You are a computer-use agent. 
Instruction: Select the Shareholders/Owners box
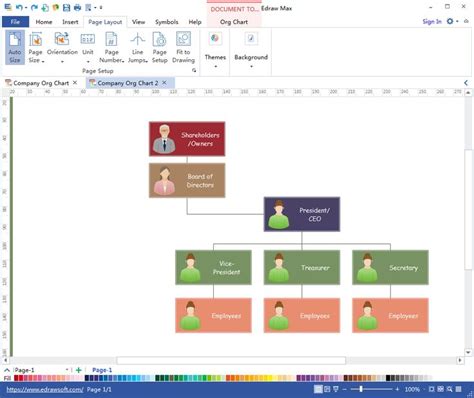187,139
